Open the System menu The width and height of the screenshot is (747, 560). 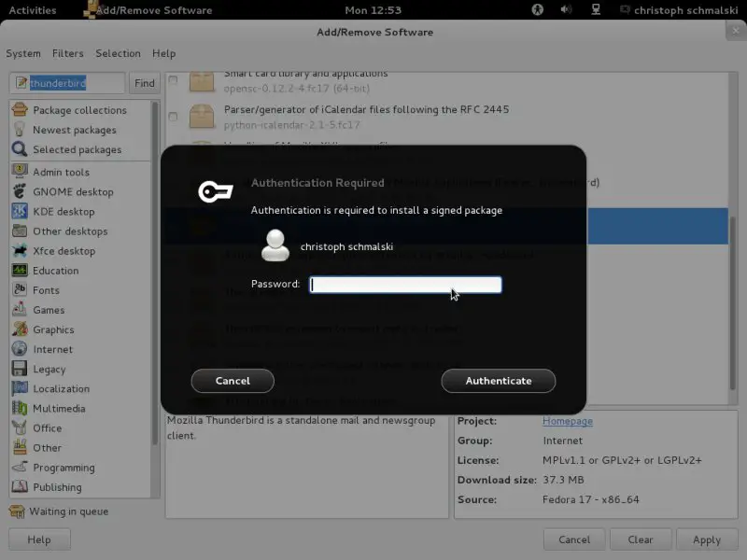pyautogui.click(x=22, y=53)
